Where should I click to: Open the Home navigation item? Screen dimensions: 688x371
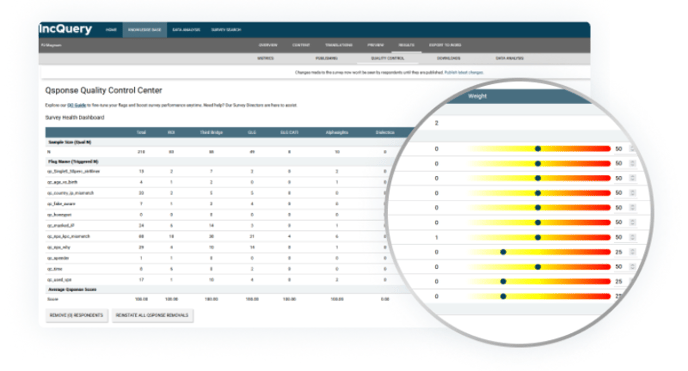111,30
